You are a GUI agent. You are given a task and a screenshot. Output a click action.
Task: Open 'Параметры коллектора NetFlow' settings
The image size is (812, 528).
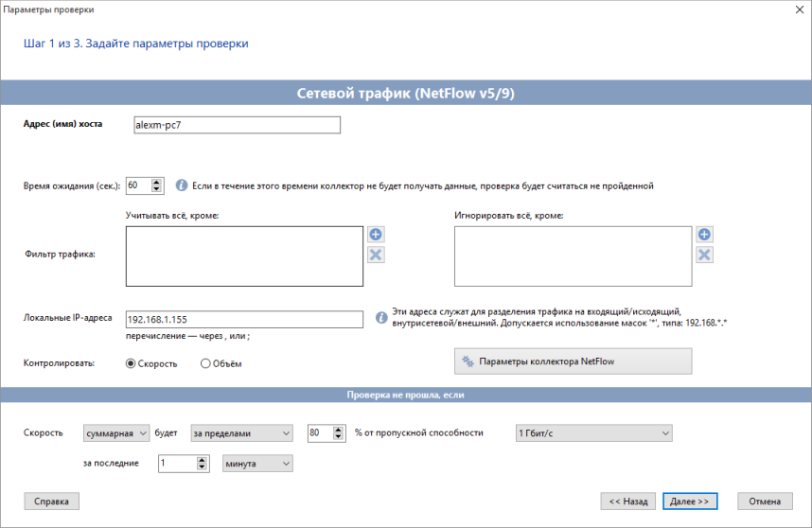[x=574, y=361]
